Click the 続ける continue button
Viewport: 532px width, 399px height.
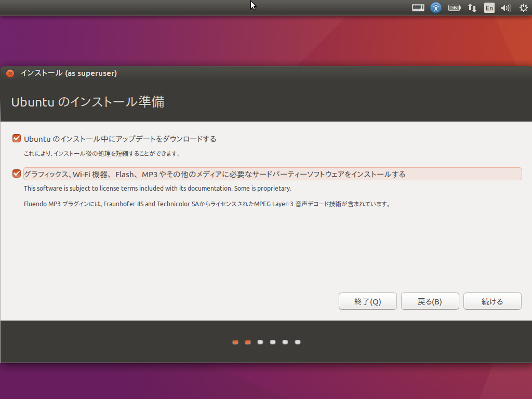point(493,301)
